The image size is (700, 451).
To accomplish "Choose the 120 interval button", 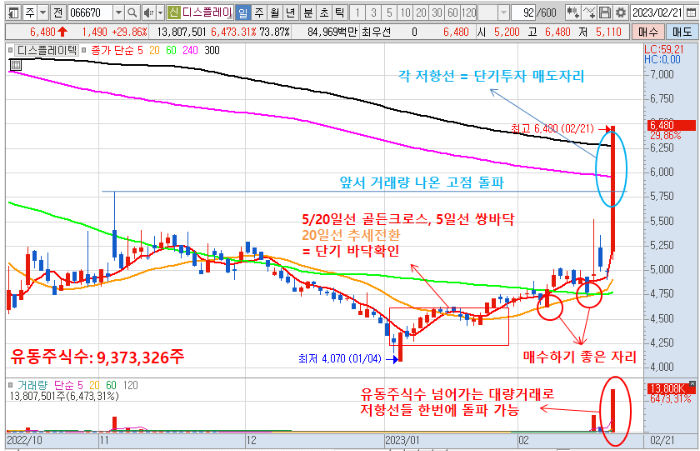I will (x=469, y=13).
